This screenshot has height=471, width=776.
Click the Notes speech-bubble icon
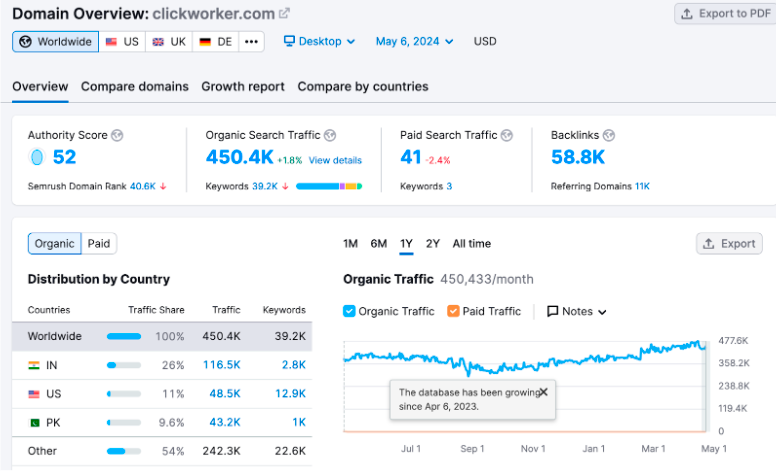click(552, 311)
